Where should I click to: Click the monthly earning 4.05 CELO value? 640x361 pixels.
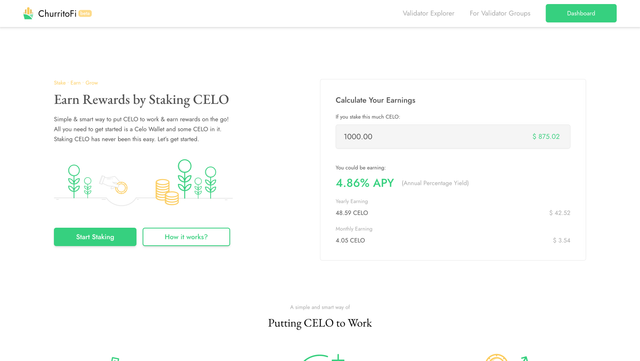click(x=350, y=241)
